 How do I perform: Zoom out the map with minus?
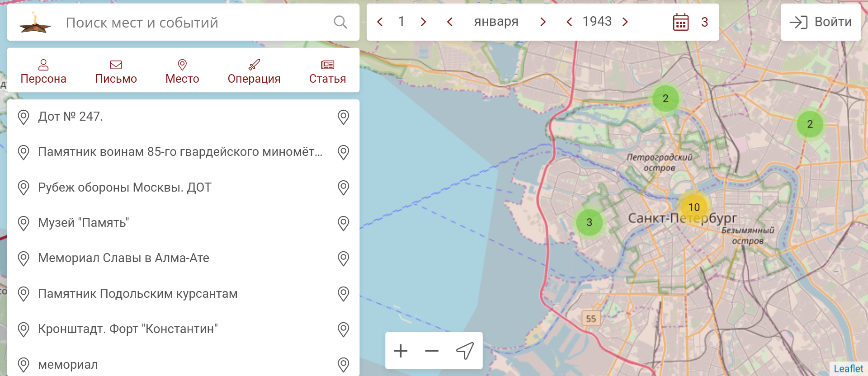tap(432, 351)
